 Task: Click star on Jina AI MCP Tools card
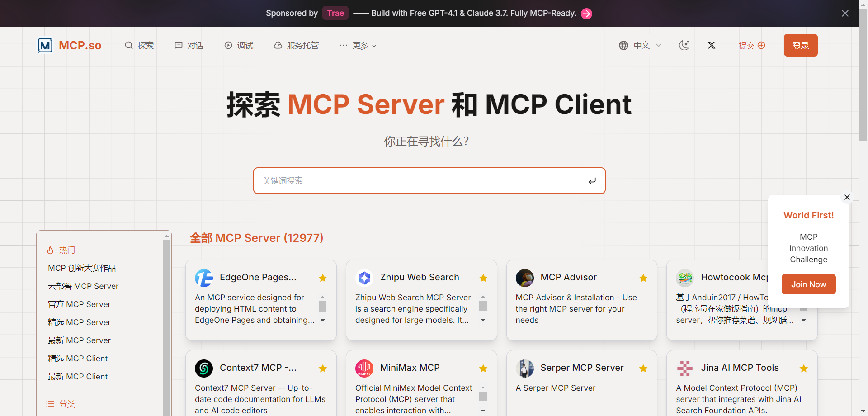pos(804,369)
